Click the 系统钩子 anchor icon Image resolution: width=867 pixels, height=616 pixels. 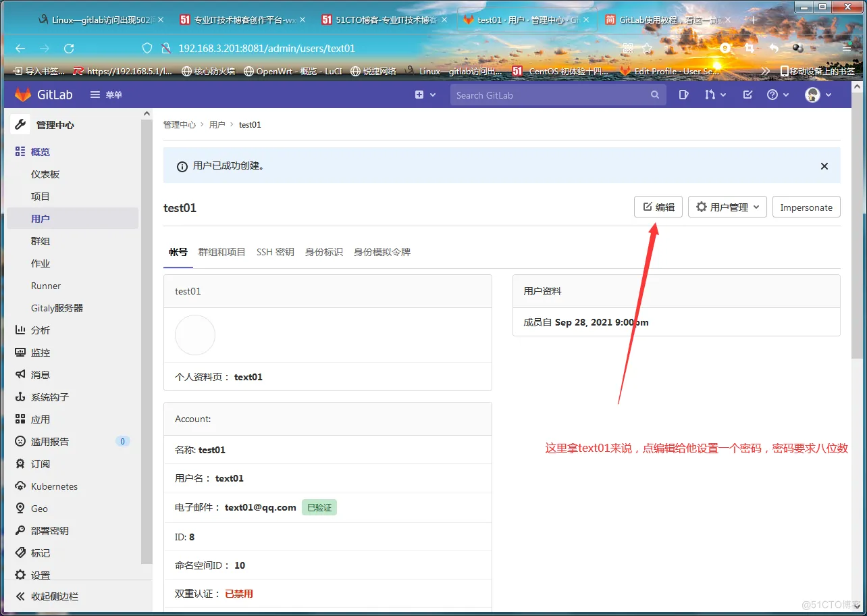pos(20,396)
